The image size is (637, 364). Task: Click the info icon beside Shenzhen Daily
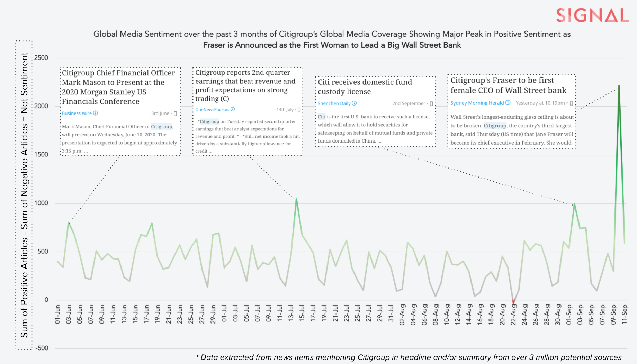click(354, 103)
